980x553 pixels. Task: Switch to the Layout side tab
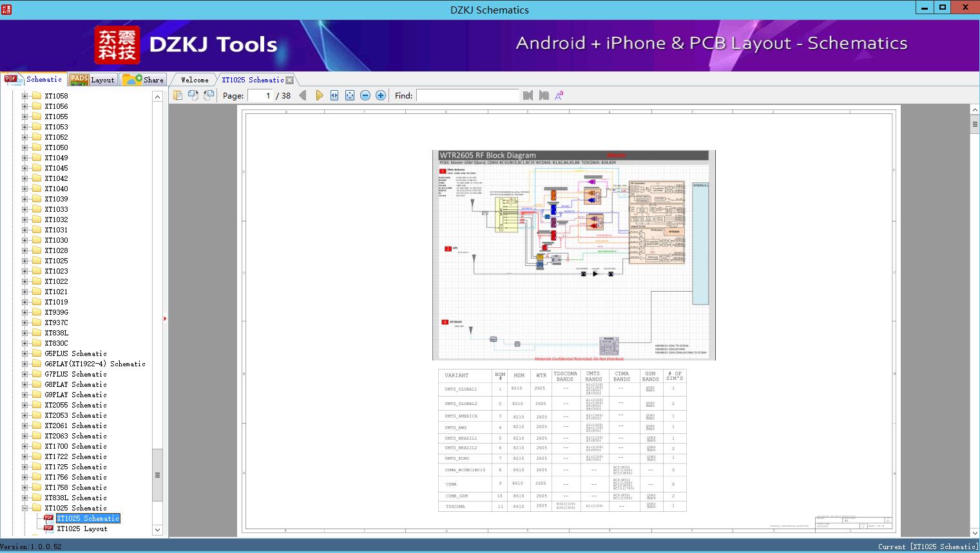pyautogui.click(x=92, y=80)
